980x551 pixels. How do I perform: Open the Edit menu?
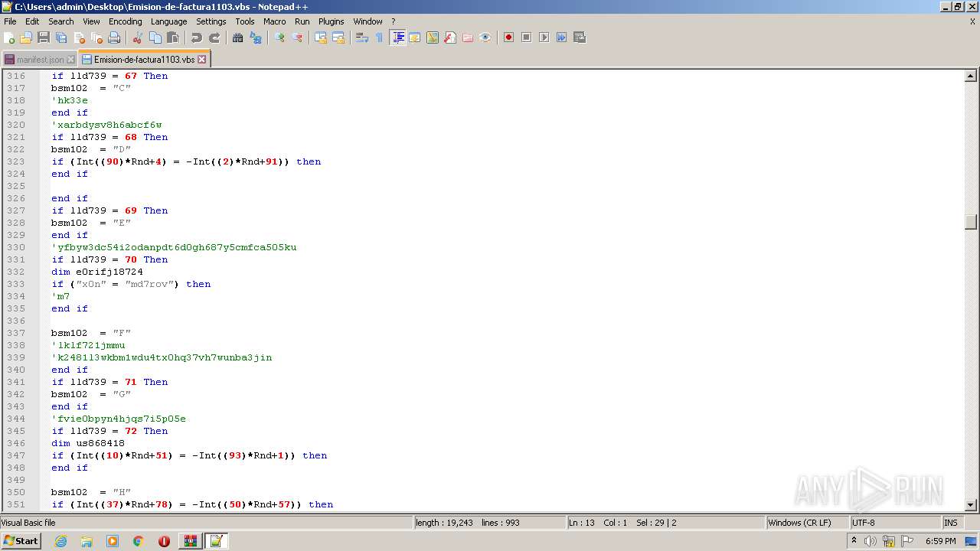coord(32,21)
